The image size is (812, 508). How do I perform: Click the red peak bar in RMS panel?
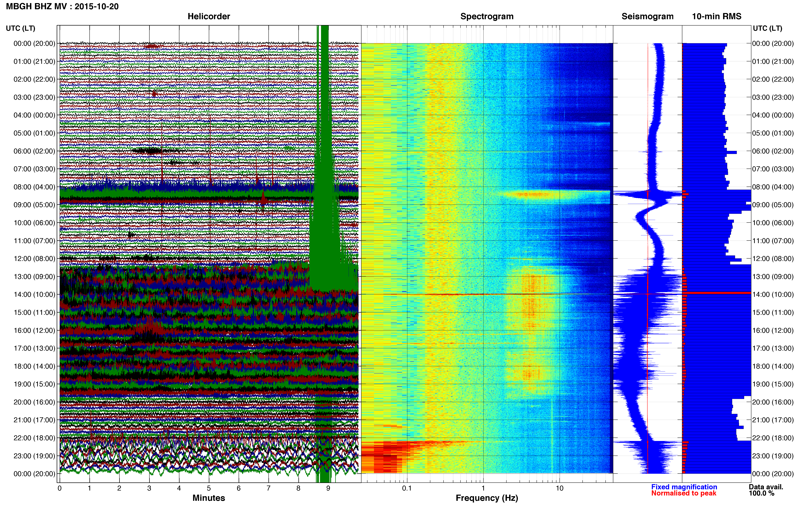pyautogui.click(x=717, y=293)
